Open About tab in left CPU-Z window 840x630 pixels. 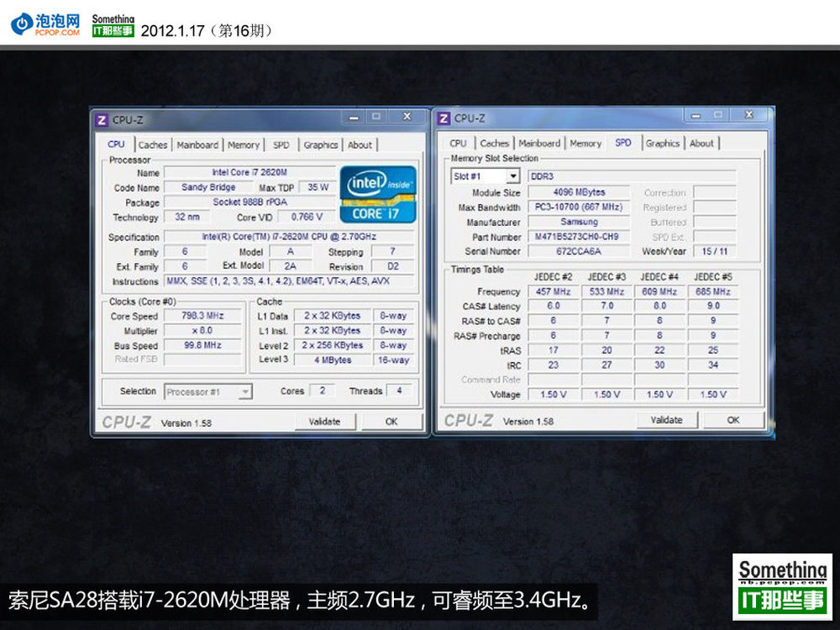pyautogui.click(x=360, y=144)
